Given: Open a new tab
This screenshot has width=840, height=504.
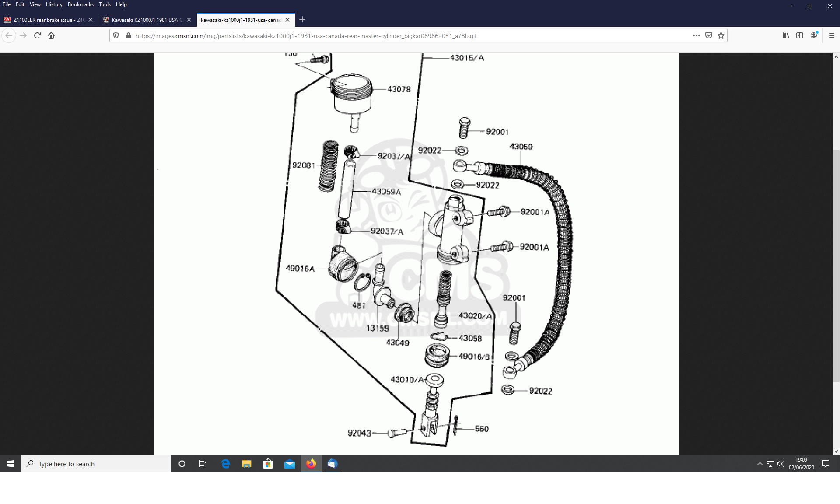Looking at the screenshot, I should (302, 19).
